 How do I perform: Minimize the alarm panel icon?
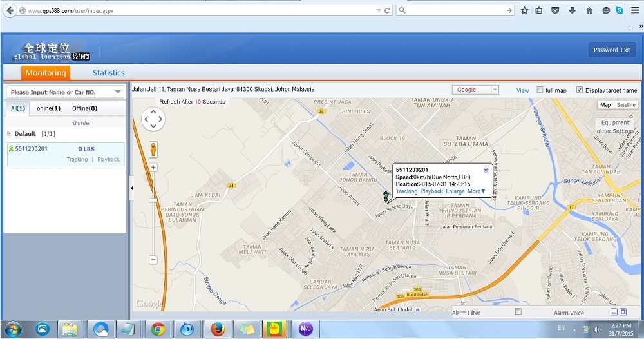(x=614, y=313)
